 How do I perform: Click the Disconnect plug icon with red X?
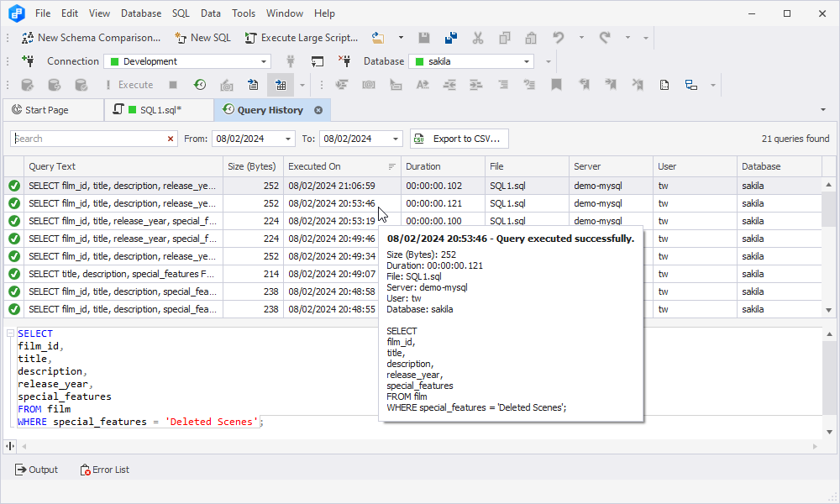point(344,61)
